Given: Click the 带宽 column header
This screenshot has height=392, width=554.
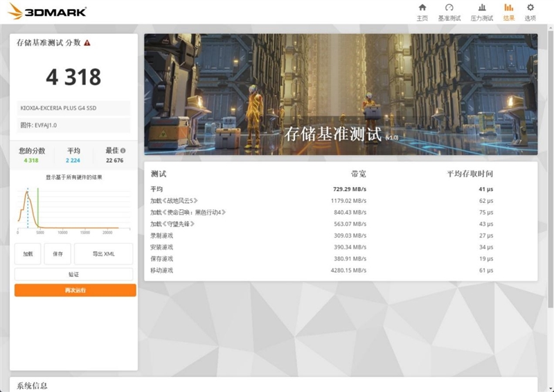Looking at the screenshot, I should tap(359, 174).
